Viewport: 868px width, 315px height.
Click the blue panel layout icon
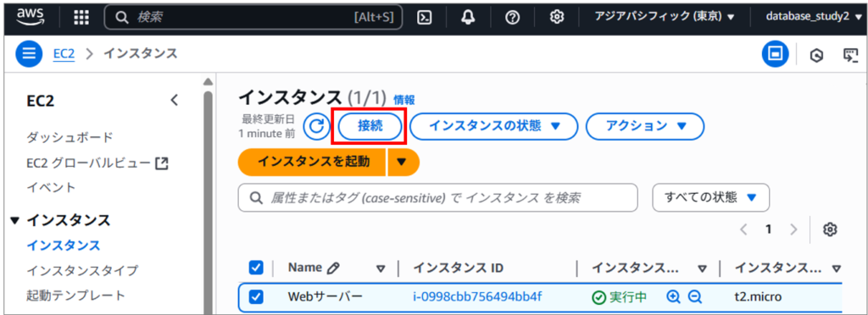coord(776,53)
